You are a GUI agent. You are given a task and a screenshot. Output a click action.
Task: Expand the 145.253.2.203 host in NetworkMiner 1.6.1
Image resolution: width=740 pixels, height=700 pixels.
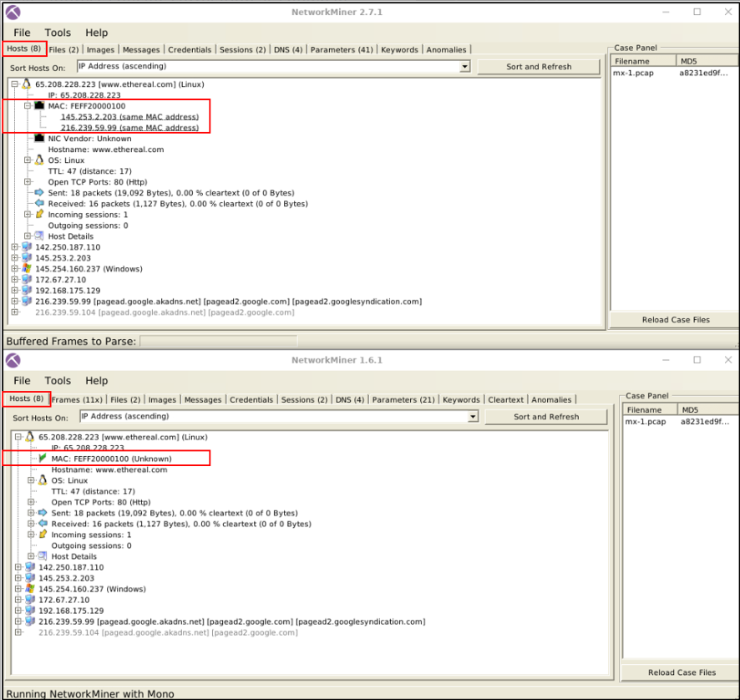(x=18, y=578)
